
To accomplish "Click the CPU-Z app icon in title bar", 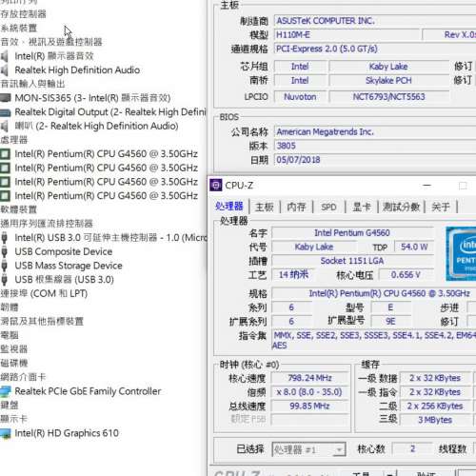I will pos(216,185).
